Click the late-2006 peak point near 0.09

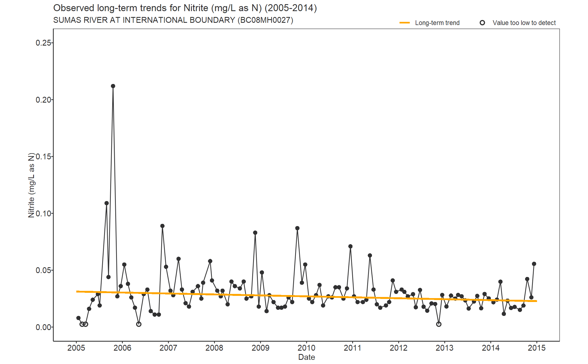pos(162,226)
